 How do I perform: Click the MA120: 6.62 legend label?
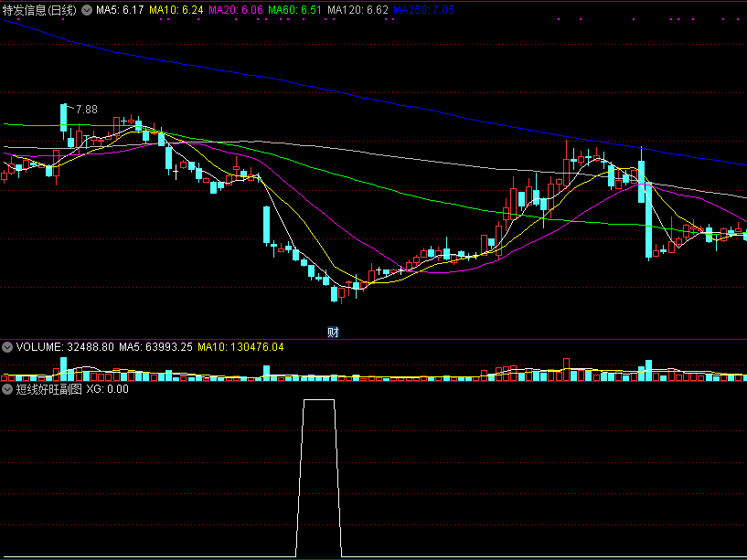357,10
